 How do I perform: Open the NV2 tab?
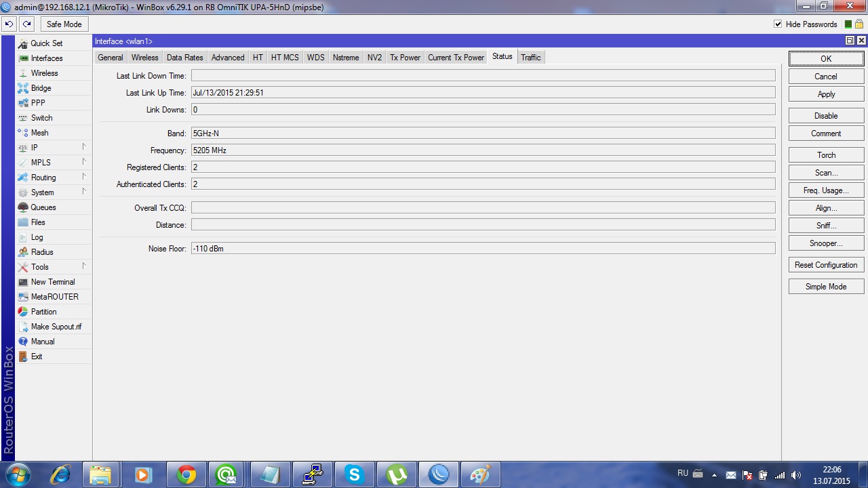[x=374, y=58]
